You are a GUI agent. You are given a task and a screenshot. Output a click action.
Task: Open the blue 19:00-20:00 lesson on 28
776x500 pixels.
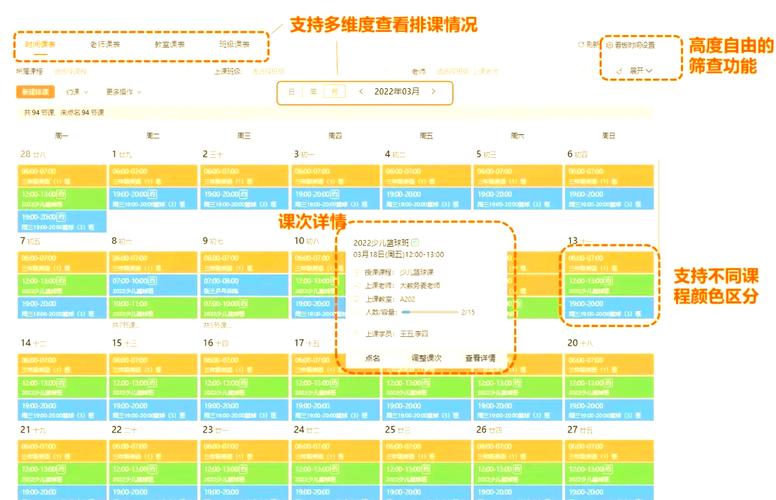[62, 221]
